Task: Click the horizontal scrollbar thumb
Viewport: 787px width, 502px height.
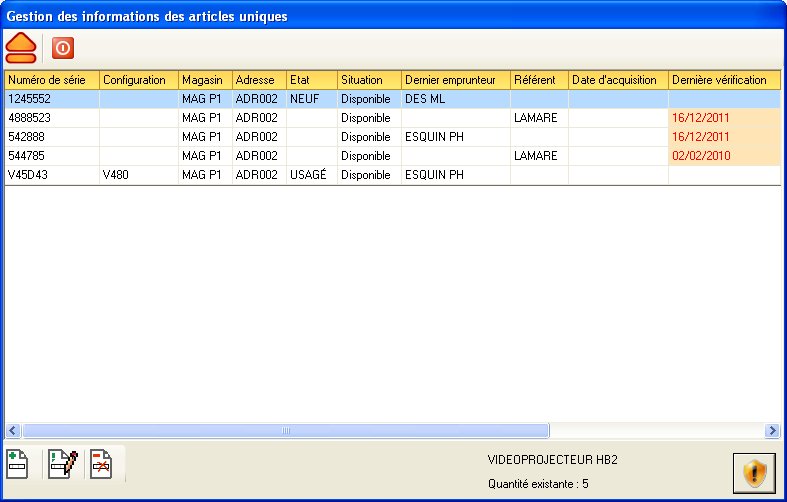Action: click(285, 431)
